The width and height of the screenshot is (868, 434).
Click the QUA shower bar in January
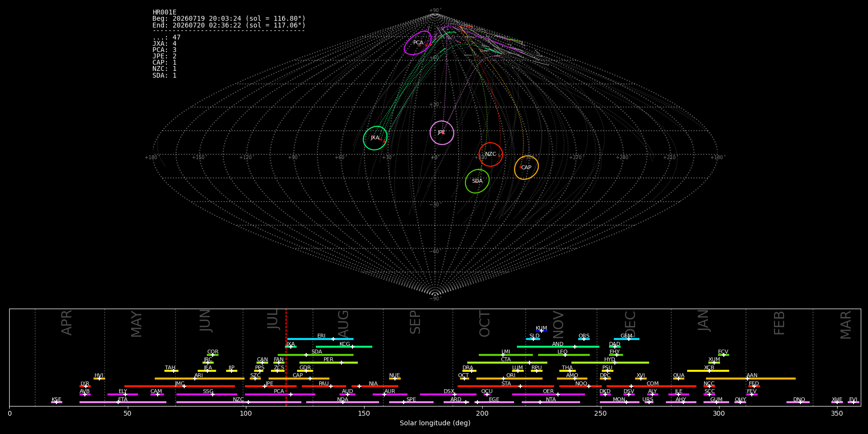point(678,379)
